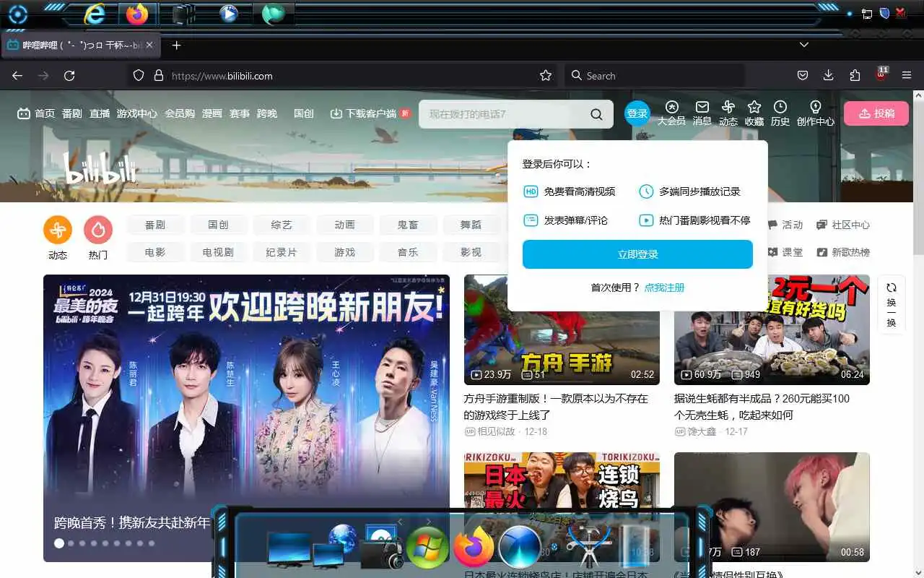
Task: Open the Firefox extensions puzzle icon
Action: 855,76
